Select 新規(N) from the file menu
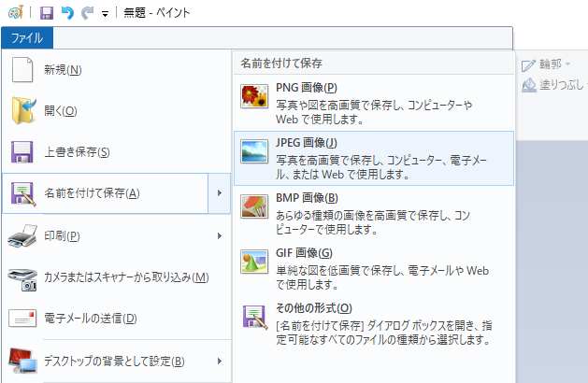The width and height of the screenshot is (588, 383). click(x=63, y=70)
